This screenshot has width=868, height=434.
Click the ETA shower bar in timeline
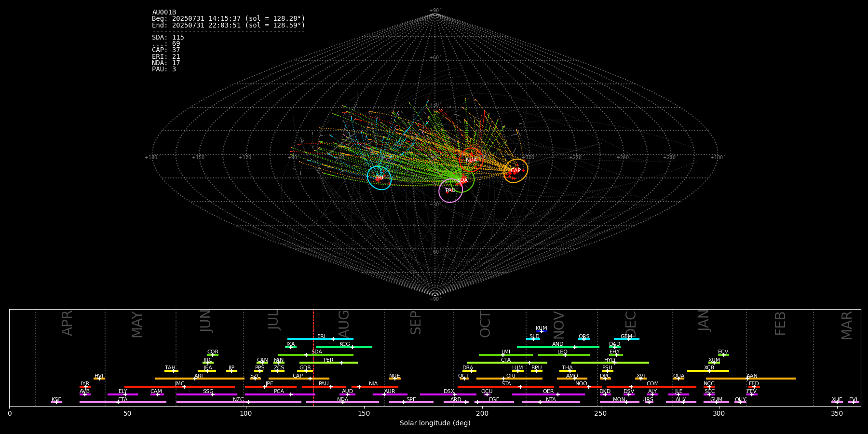123,402
